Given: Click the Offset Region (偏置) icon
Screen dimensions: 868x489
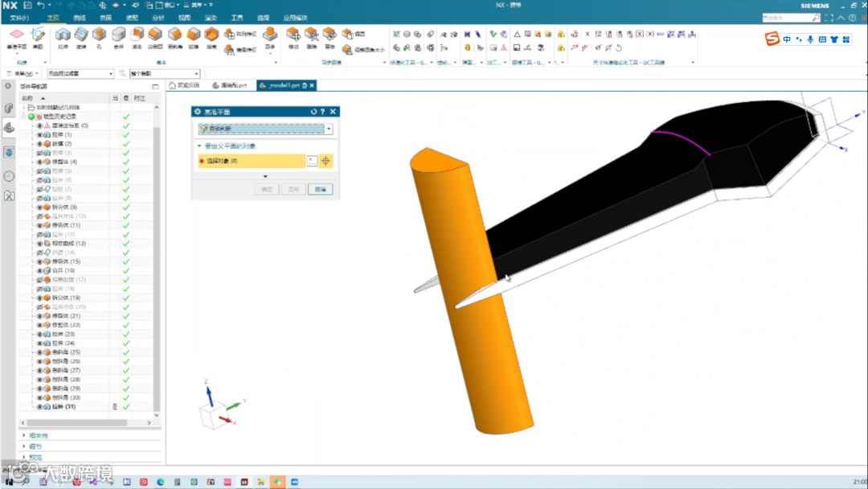Looking at the screenshot, I should point(354,35).
